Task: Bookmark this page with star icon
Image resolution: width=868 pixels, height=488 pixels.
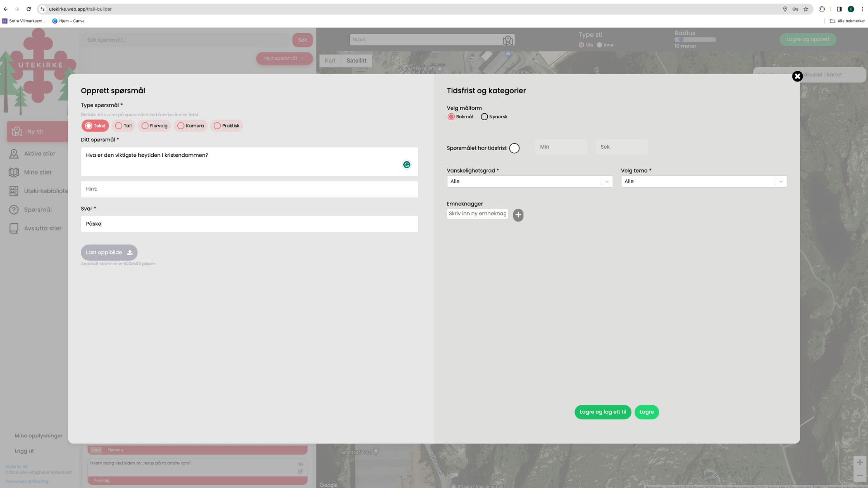Action: tap(806, 9)
